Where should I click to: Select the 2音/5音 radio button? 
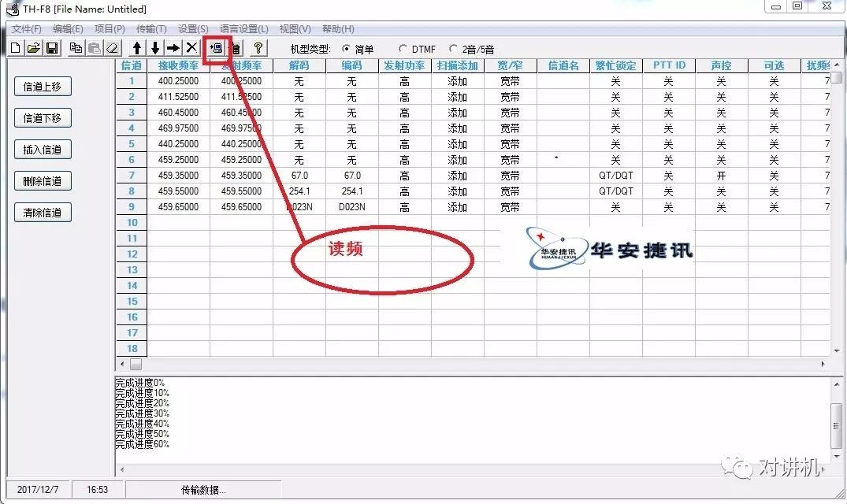[454, 48]
